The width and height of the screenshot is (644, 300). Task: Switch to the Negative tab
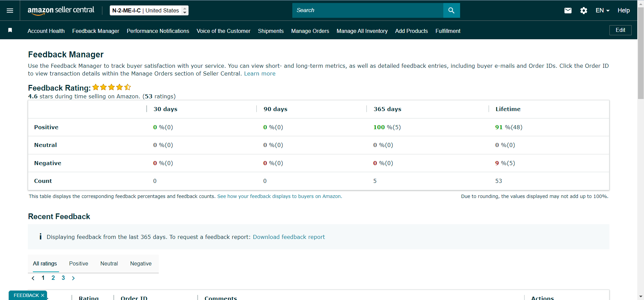141,264
